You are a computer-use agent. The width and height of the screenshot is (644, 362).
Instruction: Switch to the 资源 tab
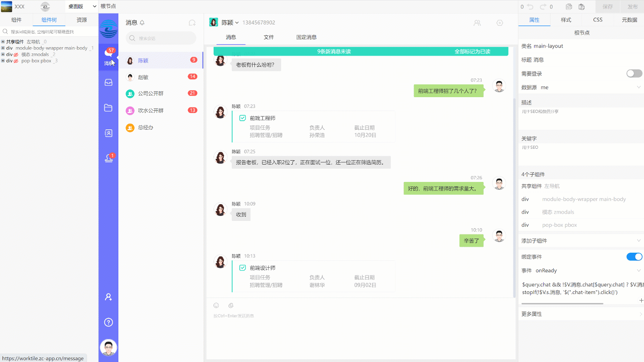coord(82,20)
